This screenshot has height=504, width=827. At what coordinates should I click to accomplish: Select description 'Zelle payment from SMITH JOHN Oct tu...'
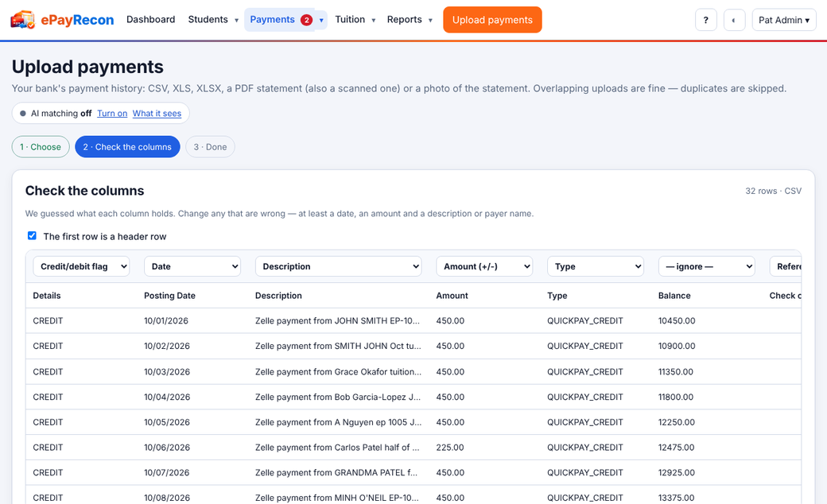click(338, 346)
